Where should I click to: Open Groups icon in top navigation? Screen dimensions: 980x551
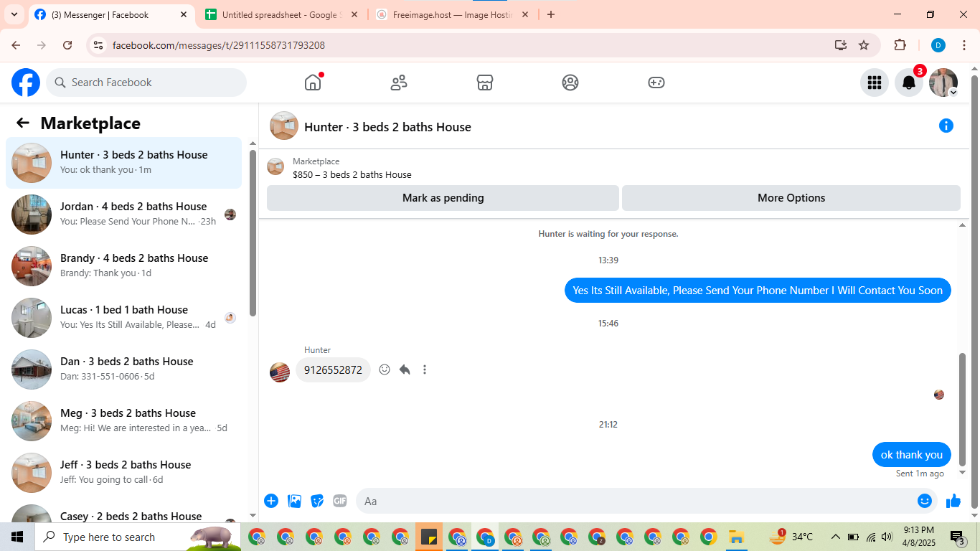click(570, 83)
